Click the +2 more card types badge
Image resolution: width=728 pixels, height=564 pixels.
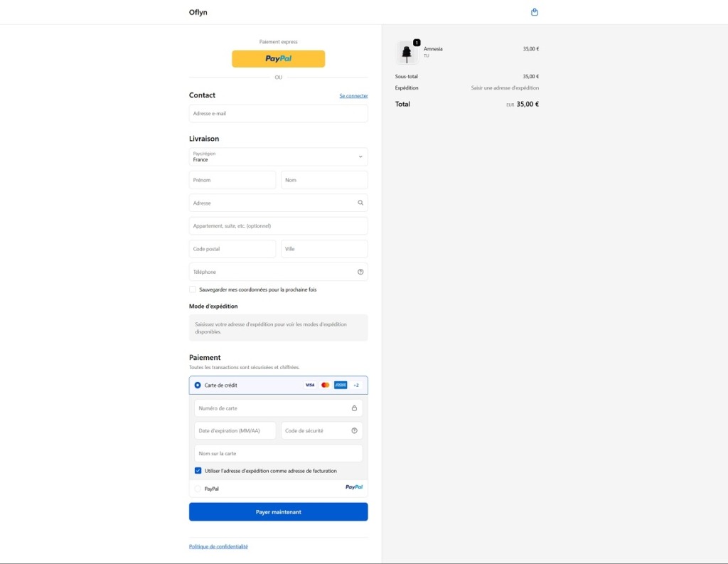(356, 385)
